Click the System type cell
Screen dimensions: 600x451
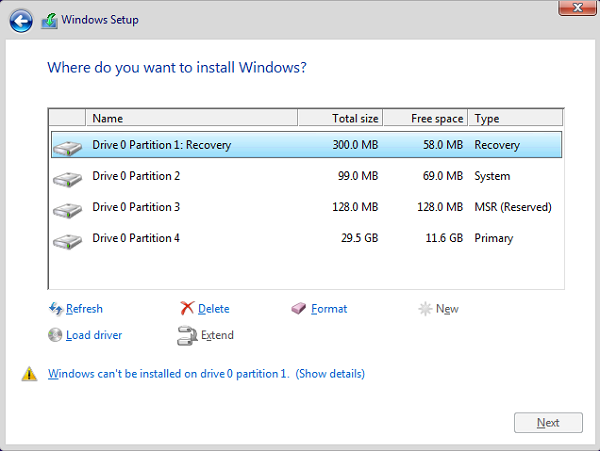[x=492, y=176]
